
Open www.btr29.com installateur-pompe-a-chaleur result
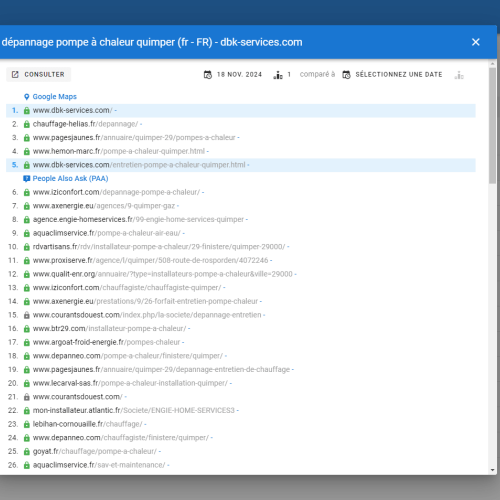pyautogui.click(x=109, y=329)
